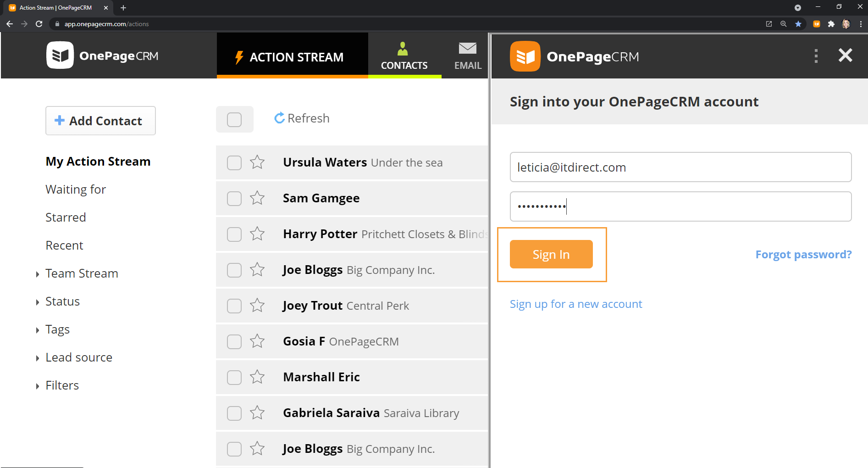This screenshot has height=468, width=868.
Task: Click the browser forward arrow
Action: click(x=24, y=24)
